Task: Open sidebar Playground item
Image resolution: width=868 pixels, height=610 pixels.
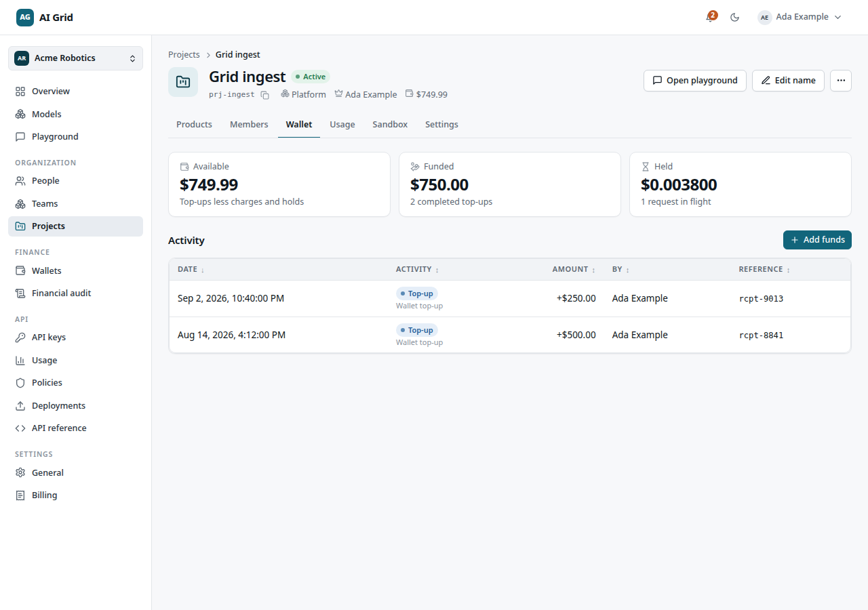Action: pyautogui.click(x=75, y=136)
